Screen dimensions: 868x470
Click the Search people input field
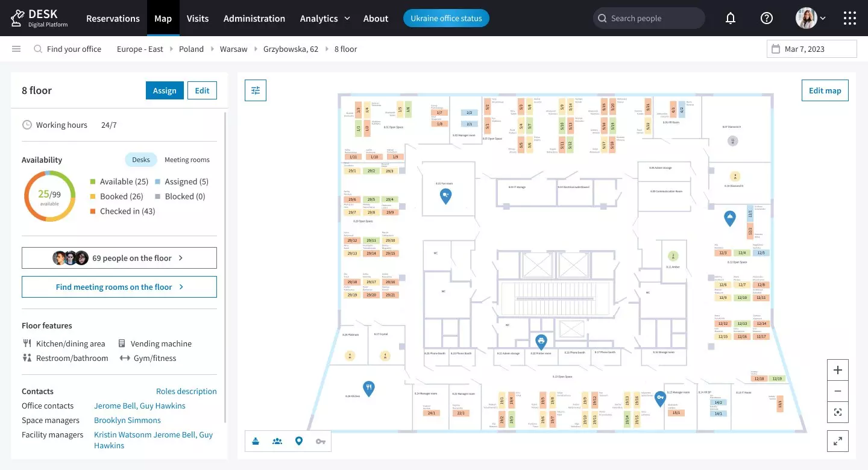[x=649, y=18]
